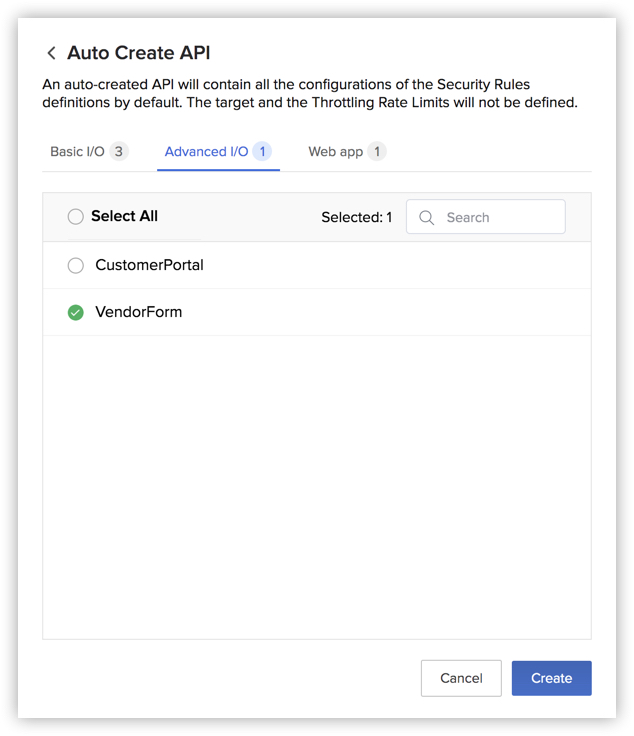This screenshot has height=736, width=634.
Task: Click the green checkmark beside VendorForm
Action: 75,312
